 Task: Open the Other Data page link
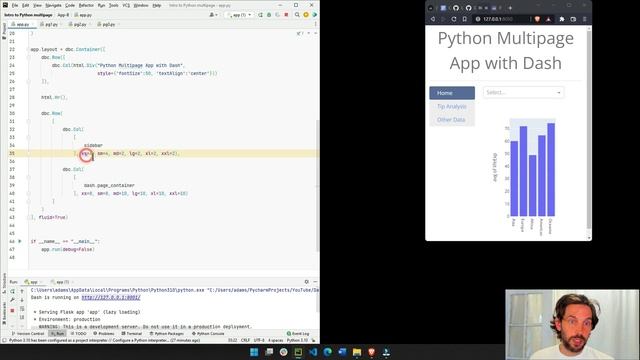[x=452, y=120]
